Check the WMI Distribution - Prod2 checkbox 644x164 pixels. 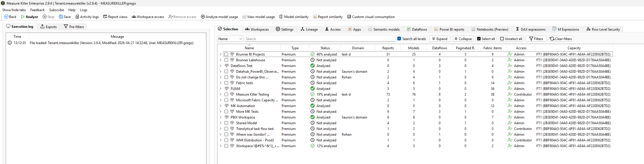coord(226,140)
